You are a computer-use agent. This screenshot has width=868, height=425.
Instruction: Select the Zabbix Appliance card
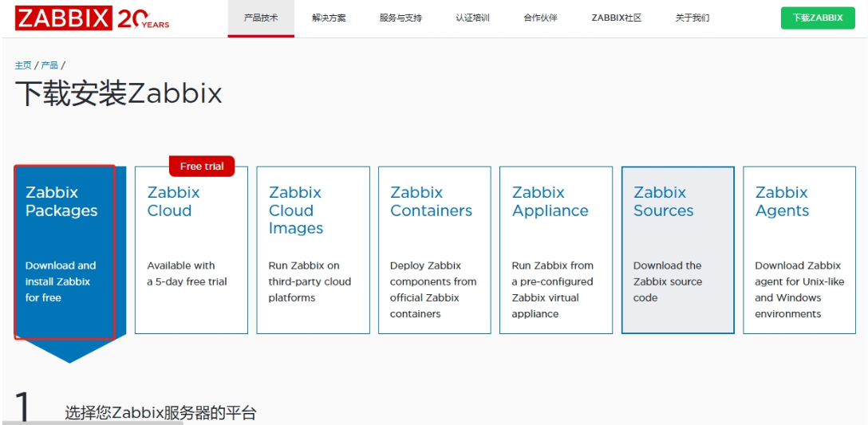tap(556, 250)
